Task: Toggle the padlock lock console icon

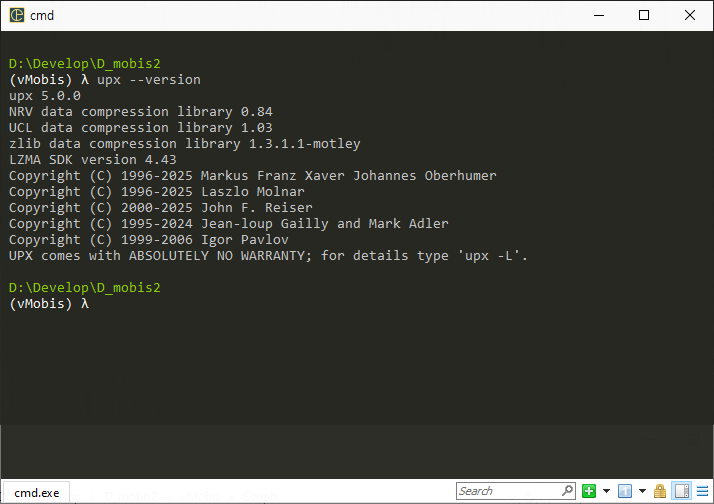Action: coord(660,491)
